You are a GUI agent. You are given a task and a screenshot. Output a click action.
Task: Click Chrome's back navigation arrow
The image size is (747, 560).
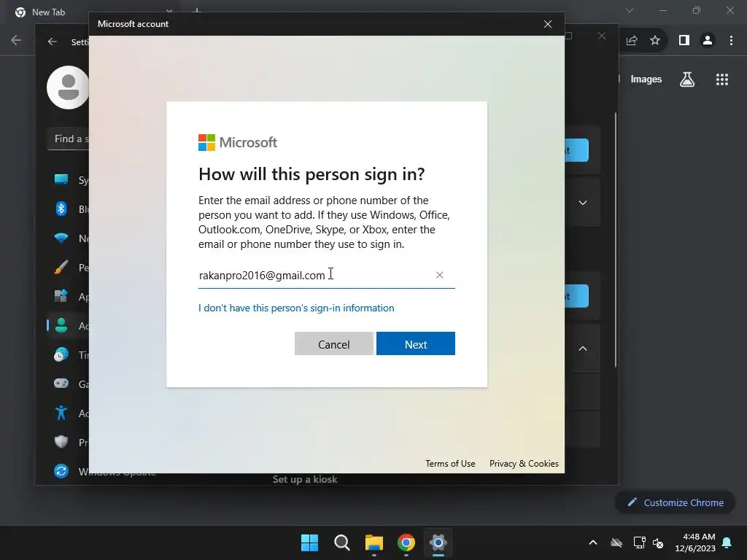point(16,41)
